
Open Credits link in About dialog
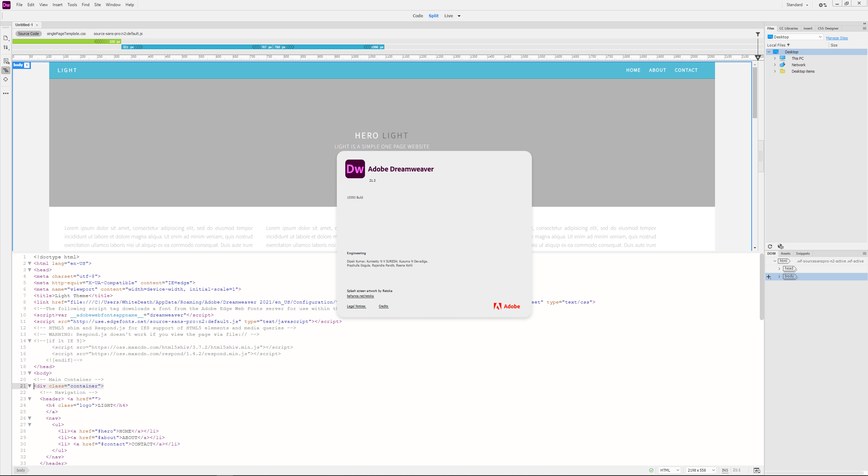(x=383, y=306)
